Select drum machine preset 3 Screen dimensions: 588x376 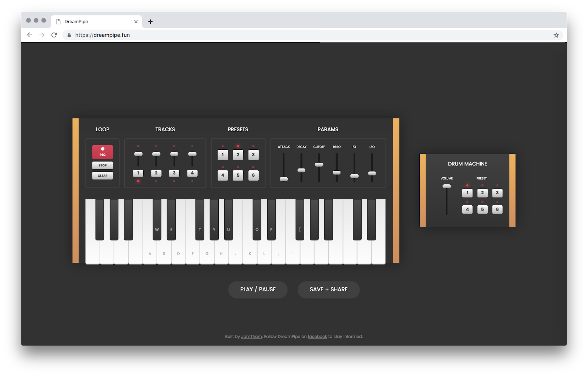tap(497, 193)
